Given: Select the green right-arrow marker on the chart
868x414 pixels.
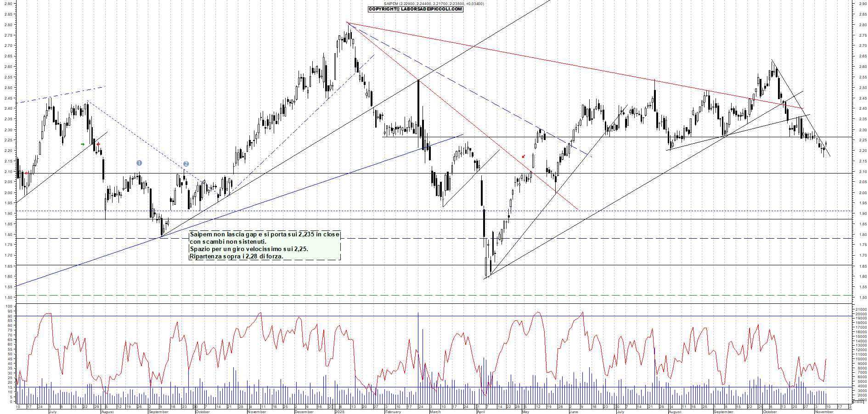Looking at the screenshot, I should [83, 144].
